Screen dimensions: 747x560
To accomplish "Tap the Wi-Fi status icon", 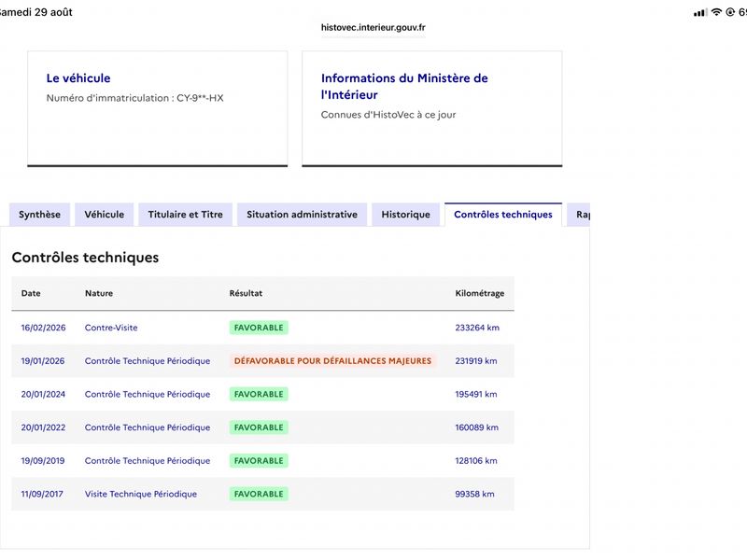I will tap(716, 12).
